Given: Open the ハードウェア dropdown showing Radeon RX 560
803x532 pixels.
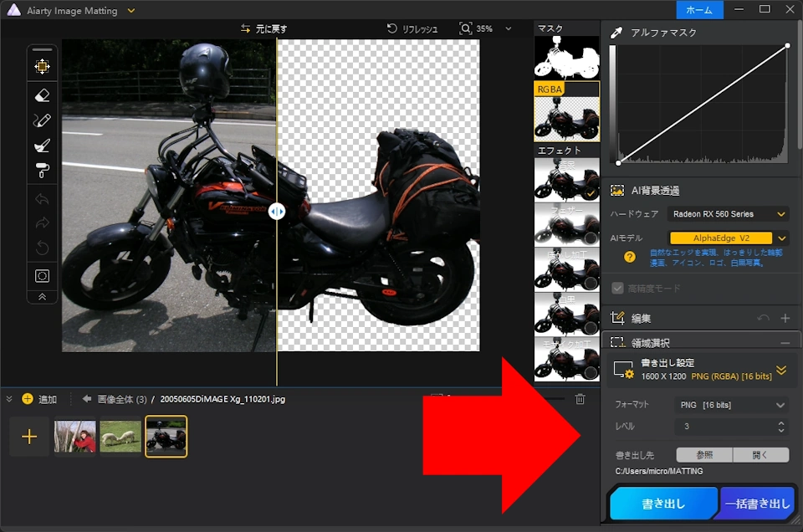Looking at the screenshot, I should [x=728, y=214].
